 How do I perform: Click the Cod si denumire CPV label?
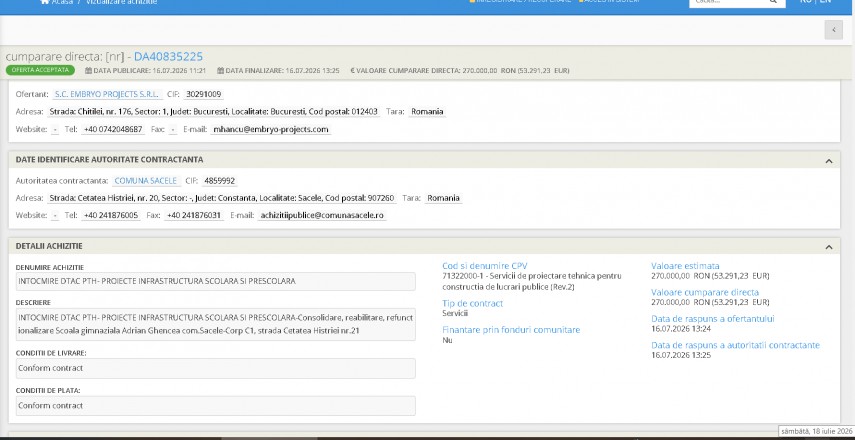click(x=485, y=266)
